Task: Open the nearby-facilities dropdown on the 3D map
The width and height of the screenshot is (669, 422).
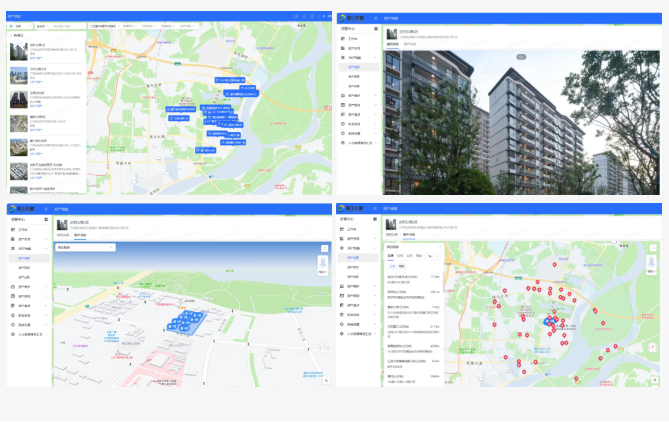Action: (x=85, y=247)
